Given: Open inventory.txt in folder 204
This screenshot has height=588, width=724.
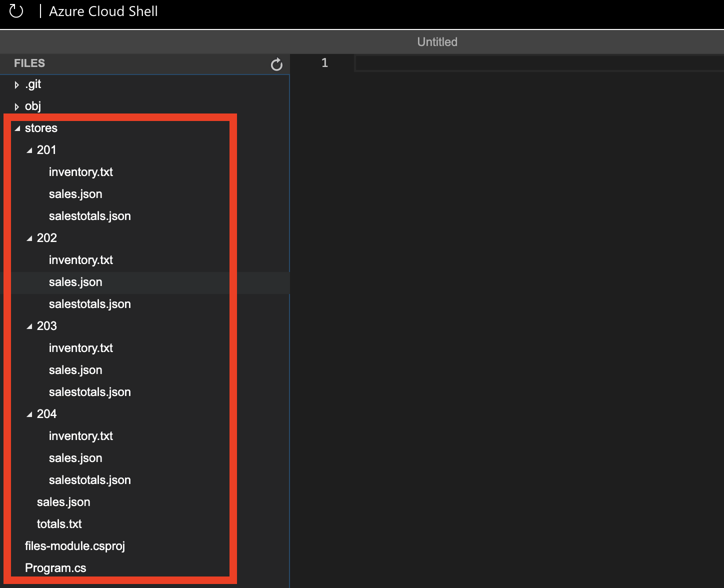Looking at the screenshot, I should 81,436.
